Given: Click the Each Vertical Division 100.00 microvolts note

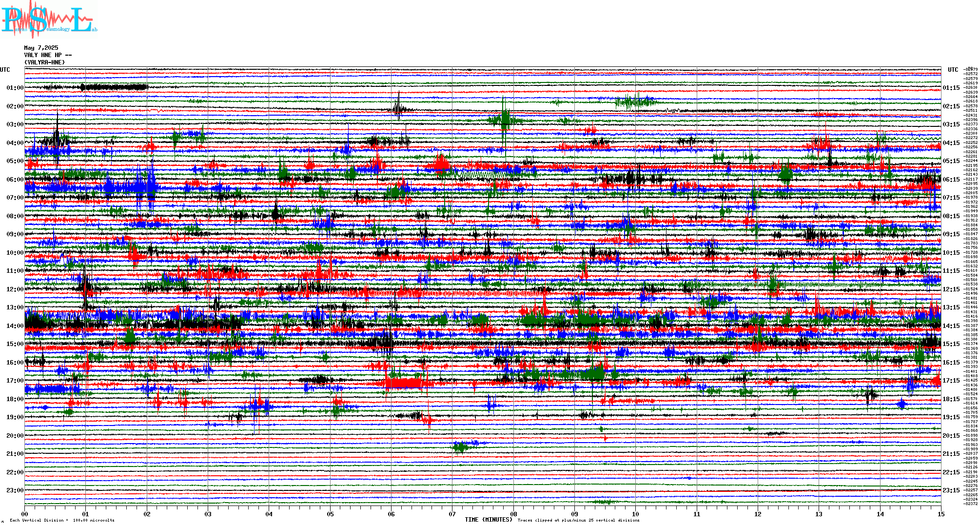Looking at the screenshot, I should pyautogui.click(x=62, y=520).
